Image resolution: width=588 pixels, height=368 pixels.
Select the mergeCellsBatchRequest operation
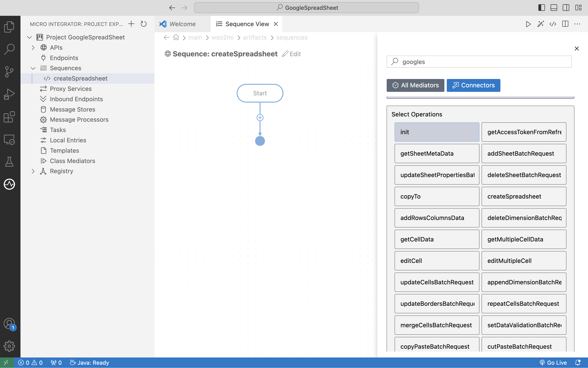tap(437, 325)
